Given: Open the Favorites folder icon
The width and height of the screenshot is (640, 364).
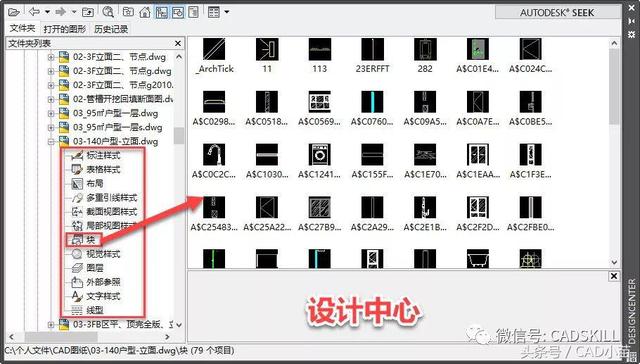Looking at the screenshot, I should (x=129, y=12).
